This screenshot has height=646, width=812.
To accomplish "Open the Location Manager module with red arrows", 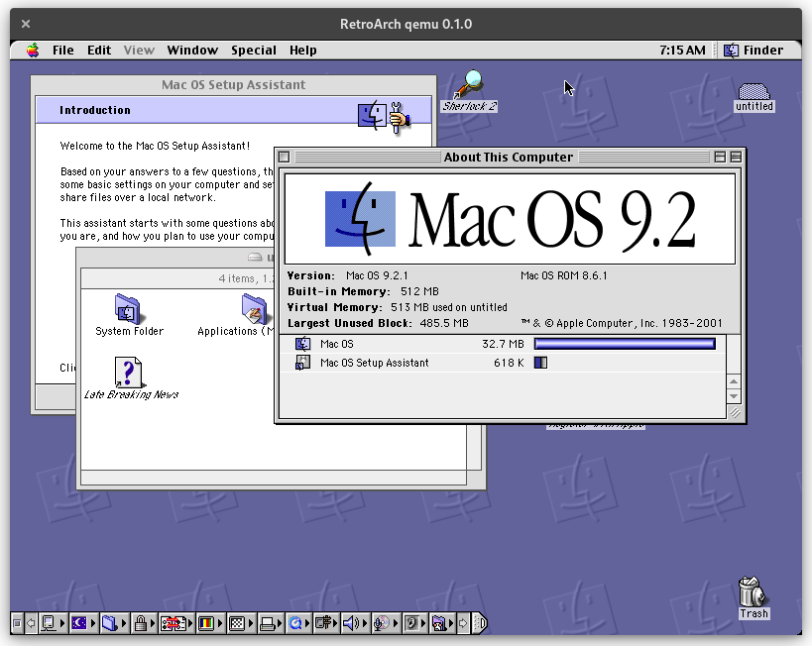I will pos(176,623).
